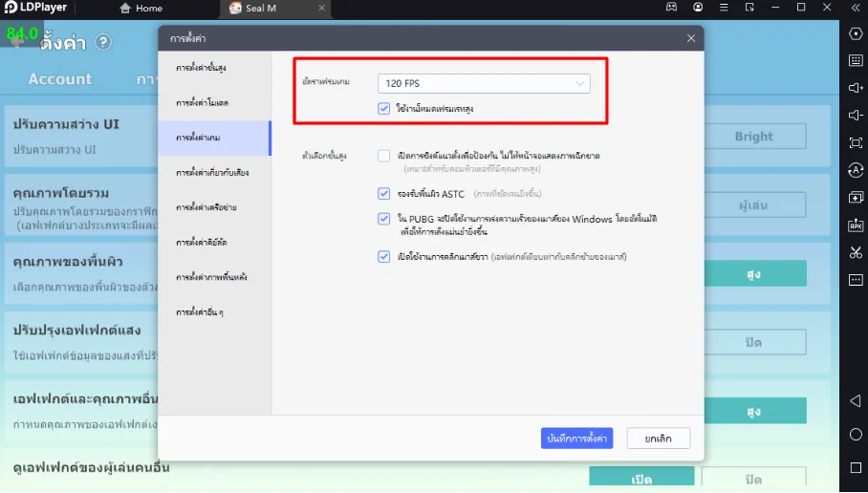
Task: Open more tools ellipsis icon in sidebar
Action: (x=856, y=280)
